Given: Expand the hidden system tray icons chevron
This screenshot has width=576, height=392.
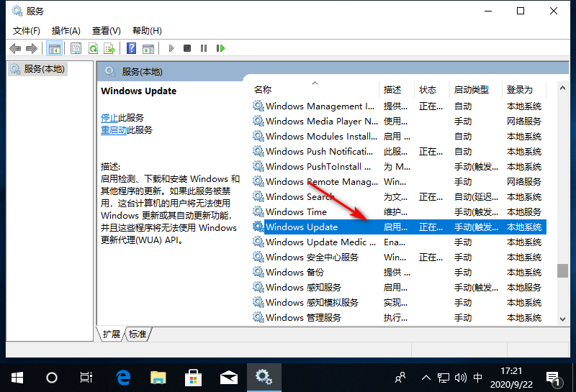Looking at the screenshot, I should (426, 377).
